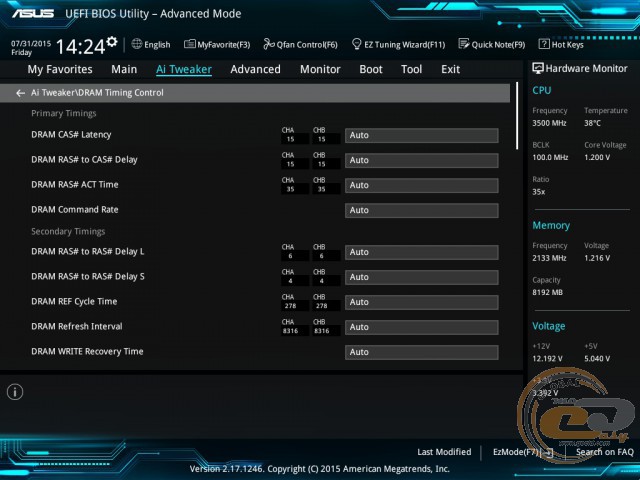Click the Hardware Monitor display icon
The image size is (640, 480).
[538, 68]
